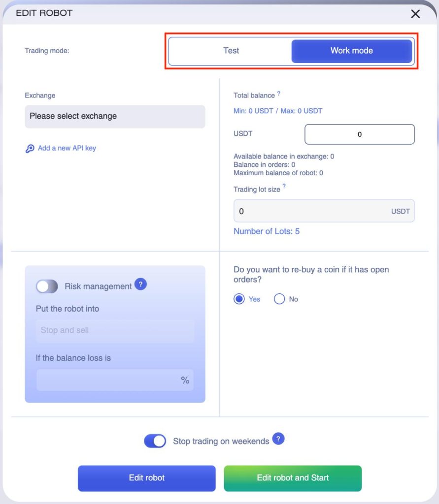Enable the Risk management toggle

point(47,286)
